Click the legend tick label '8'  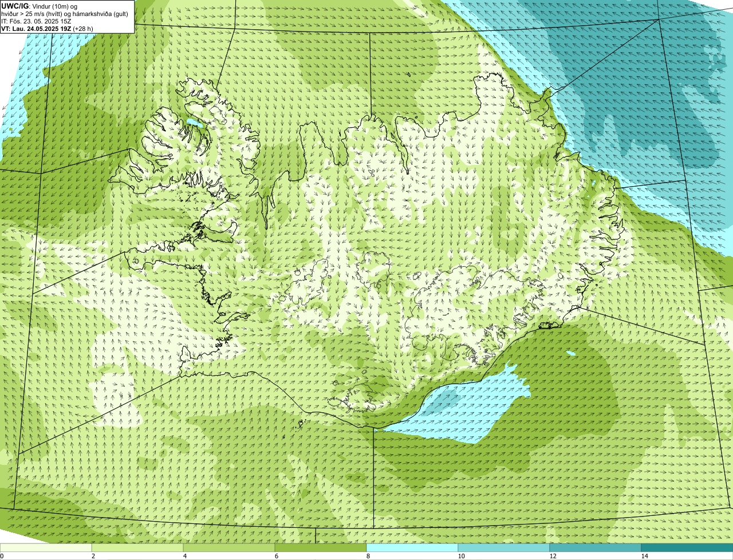pos(368,556)
